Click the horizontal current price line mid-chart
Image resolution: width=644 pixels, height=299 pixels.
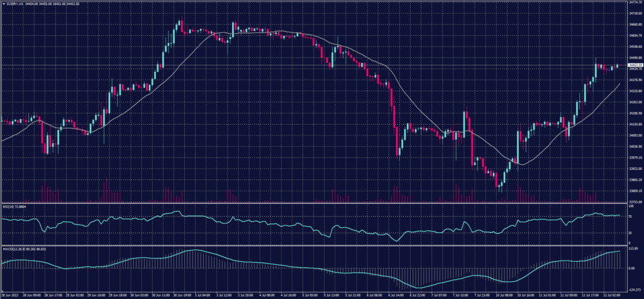314,65
